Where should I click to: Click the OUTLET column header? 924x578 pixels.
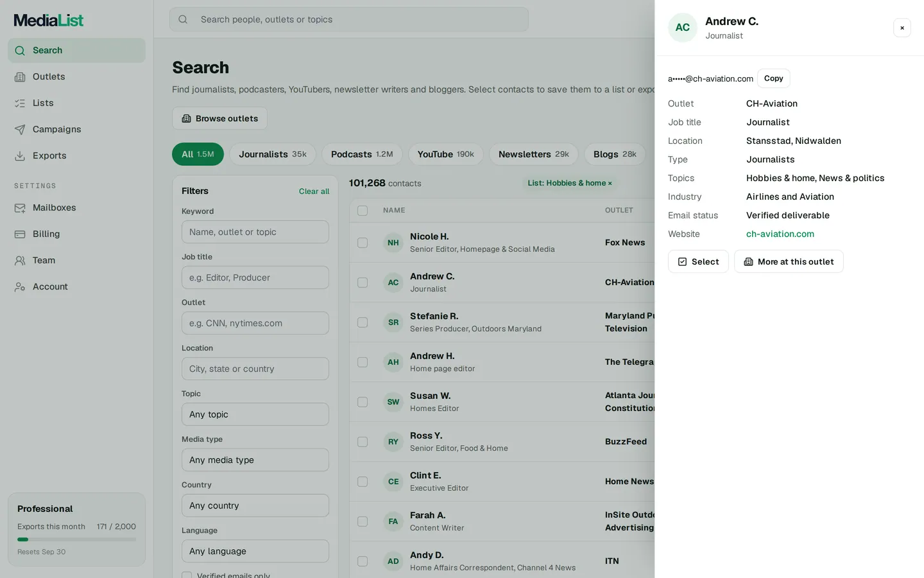(x=619, y=211)
